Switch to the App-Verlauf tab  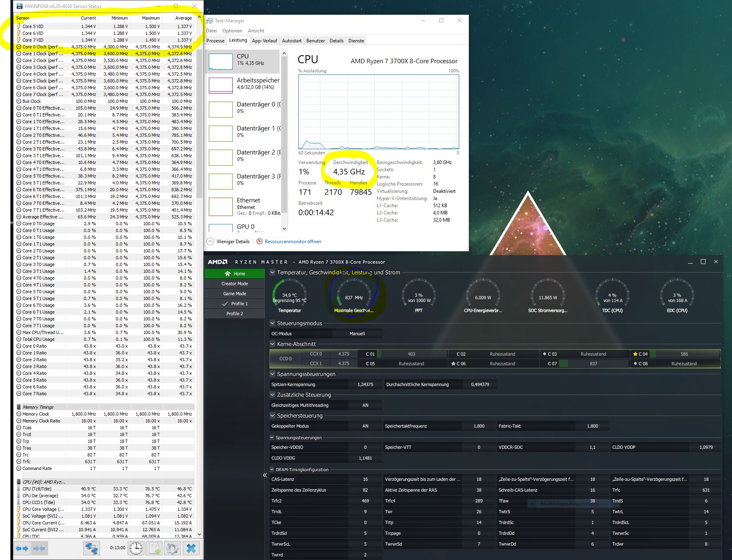(264, 41)
